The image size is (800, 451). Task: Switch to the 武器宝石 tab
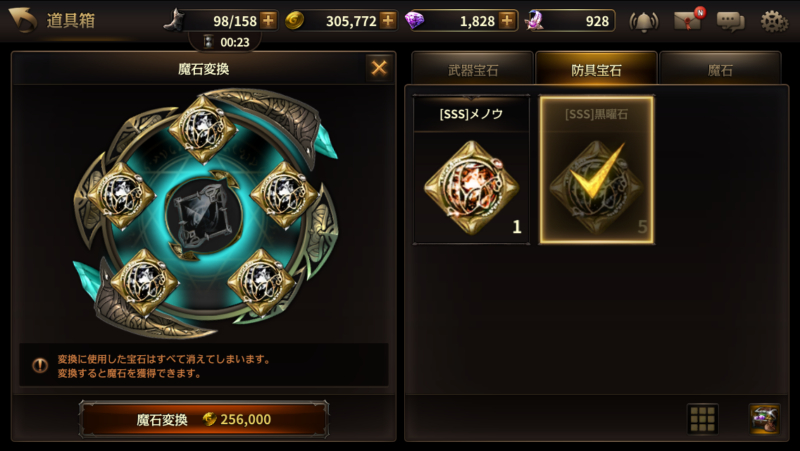pos(472,69)
